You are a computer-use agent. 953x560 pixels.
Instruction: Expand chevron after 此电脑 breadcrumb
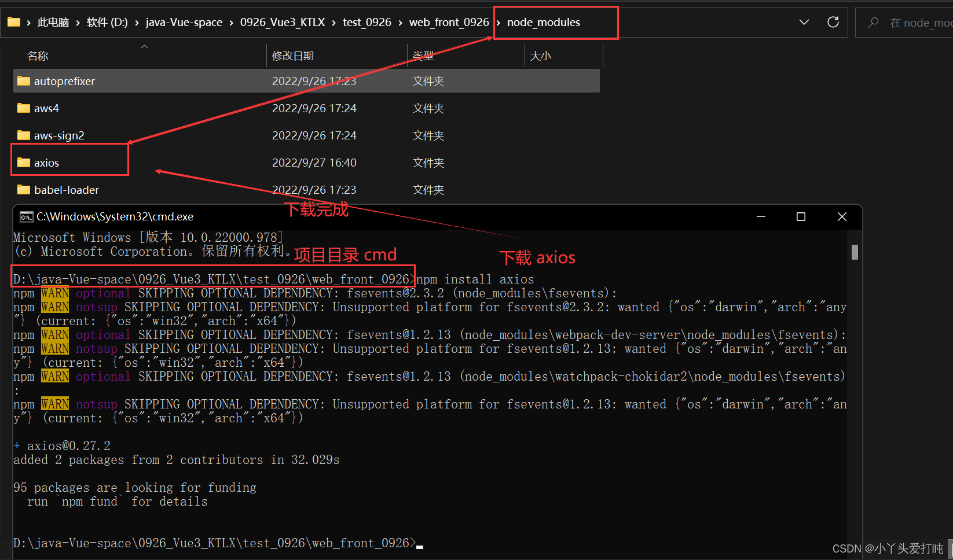point(78,23)
